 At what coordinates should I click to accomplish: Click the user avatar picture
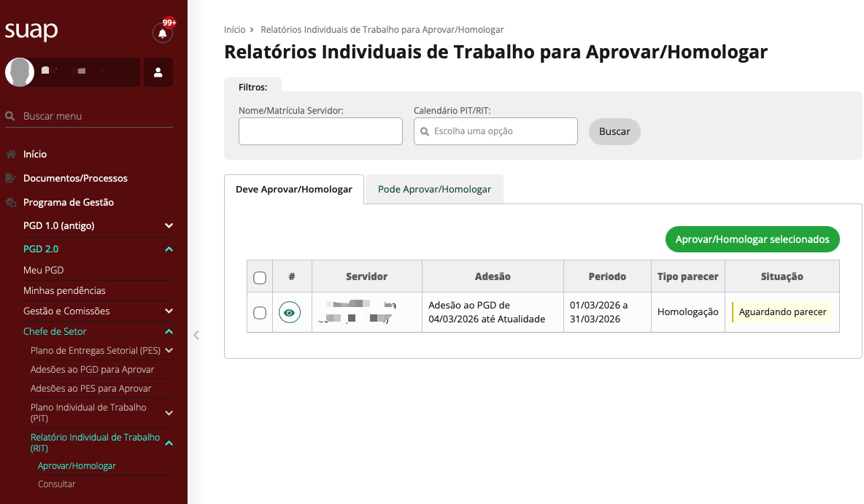pos(20,72)
